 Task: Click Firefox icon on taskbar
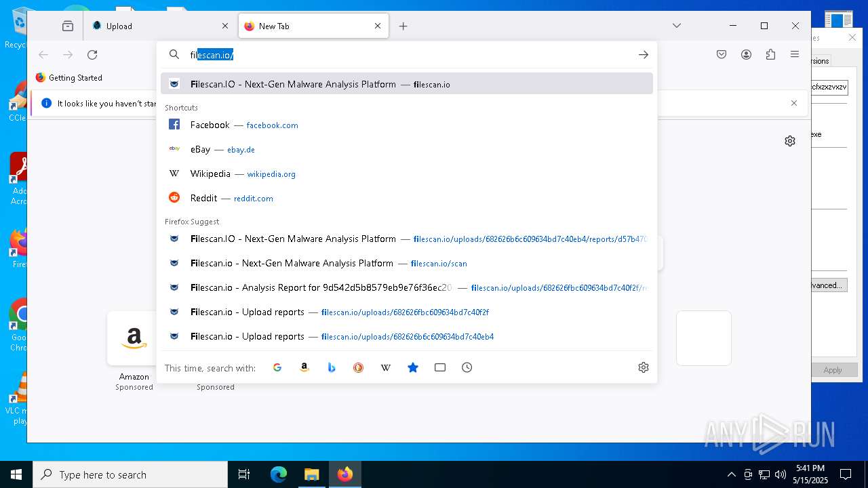pyautogui.click(x=345, y=474)
